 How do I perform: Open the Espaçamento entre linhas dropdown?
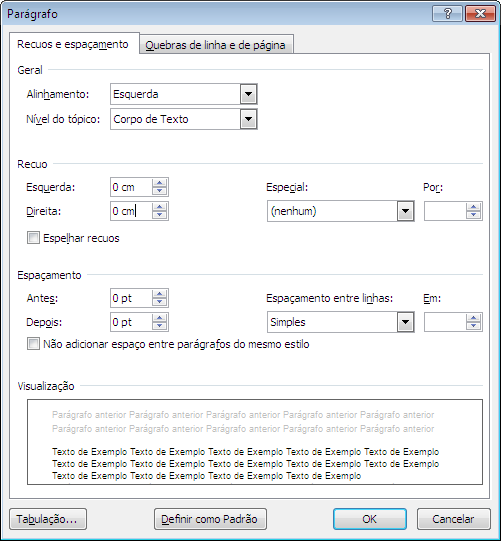pos(405,322)
